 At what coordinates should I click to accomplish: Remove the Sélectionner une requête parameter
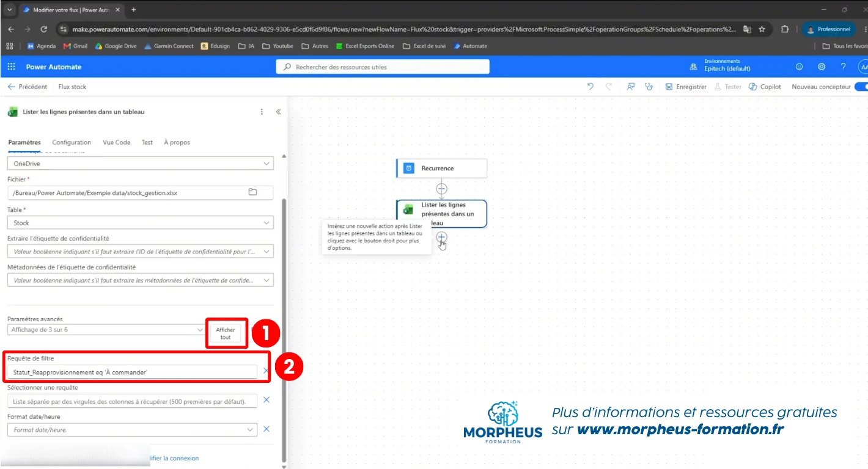(x=266, y=400)
